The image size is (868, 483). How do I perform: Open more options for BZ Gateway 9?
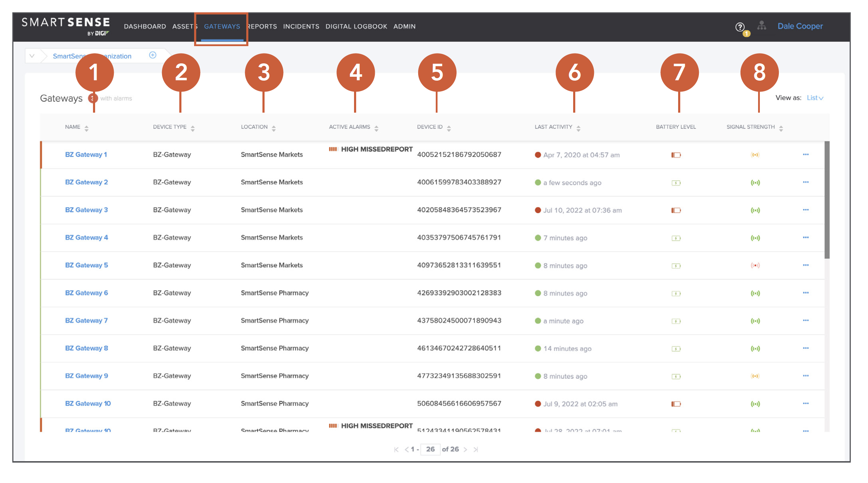[806, 376]
